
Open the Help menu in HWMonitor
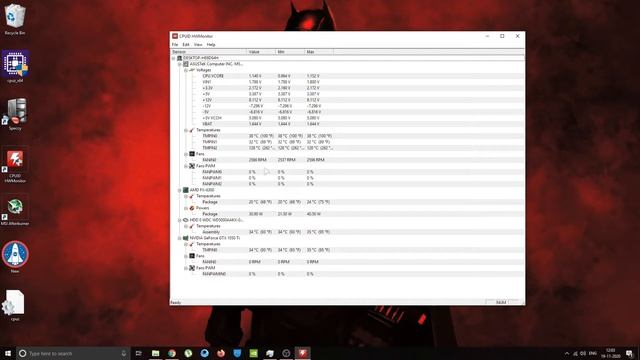coord(211,44)
